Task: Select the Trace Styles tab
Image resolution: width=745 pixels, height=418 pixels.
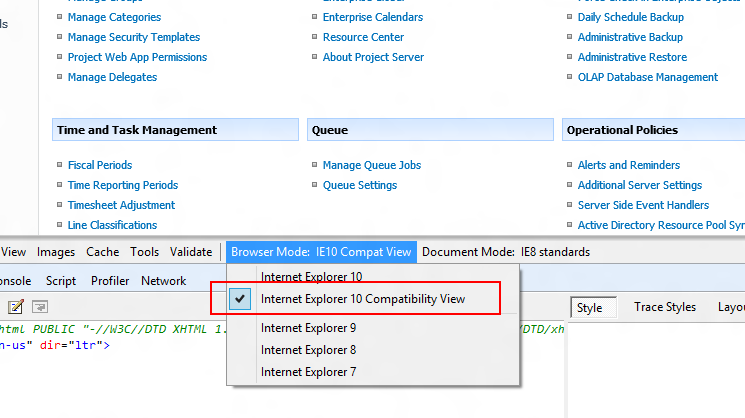Action: (665, 307)
